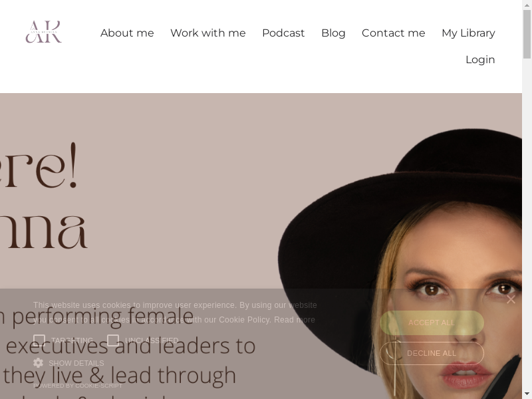Click the Login link
This screenshot has height=399, width=532.
tap(480, 60)
